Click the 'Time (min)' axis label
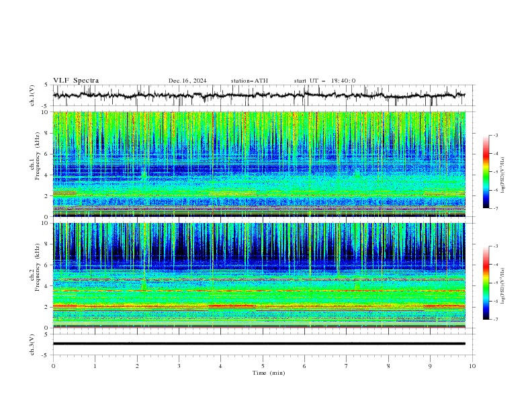 pyautogui.click(x=269, y=373)
